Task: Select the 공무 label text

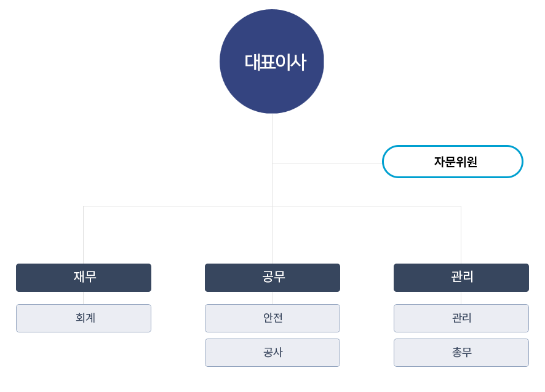Action: (x=274, y=276)
